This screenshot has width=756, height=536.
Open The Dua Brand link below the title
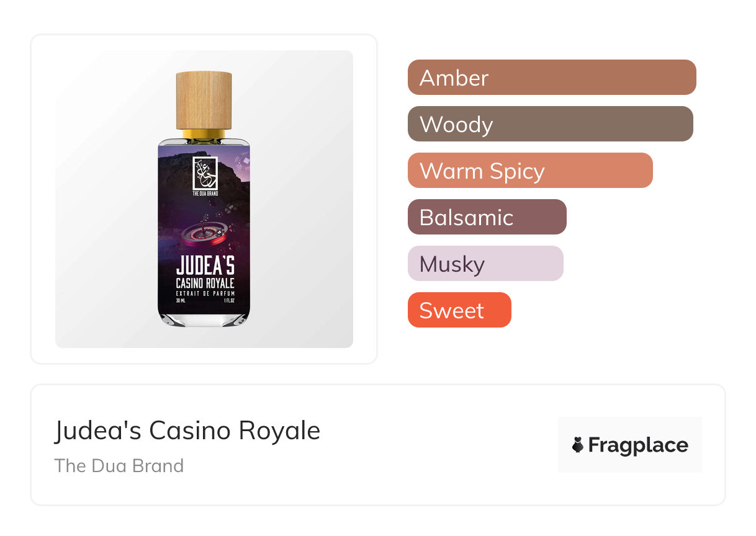pyautogui.click(x=119, y=465)
